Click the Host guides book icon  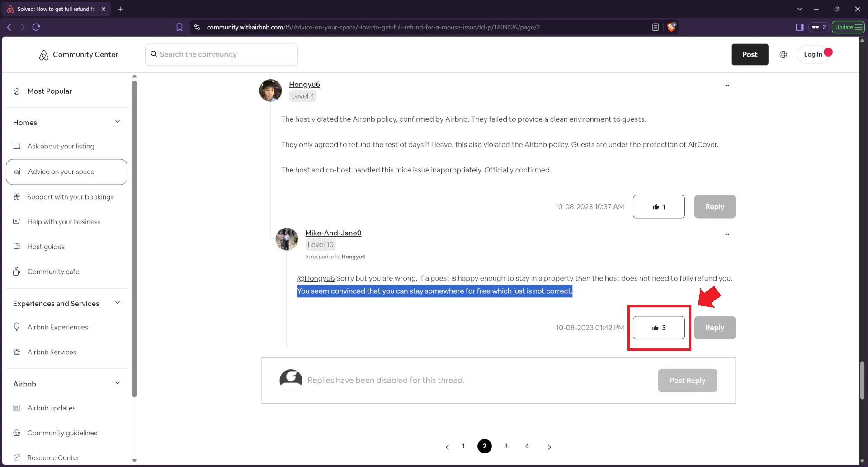17,247
